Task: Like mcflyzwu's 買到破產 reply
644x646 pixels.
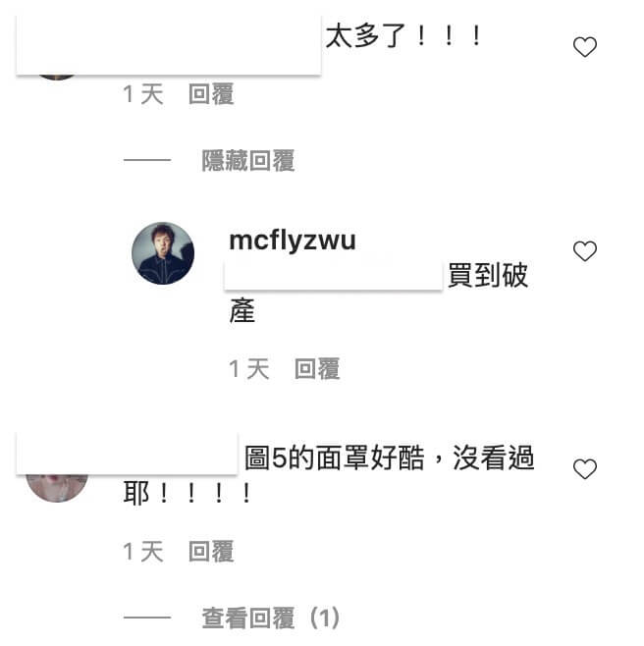Action: (585, 251)
